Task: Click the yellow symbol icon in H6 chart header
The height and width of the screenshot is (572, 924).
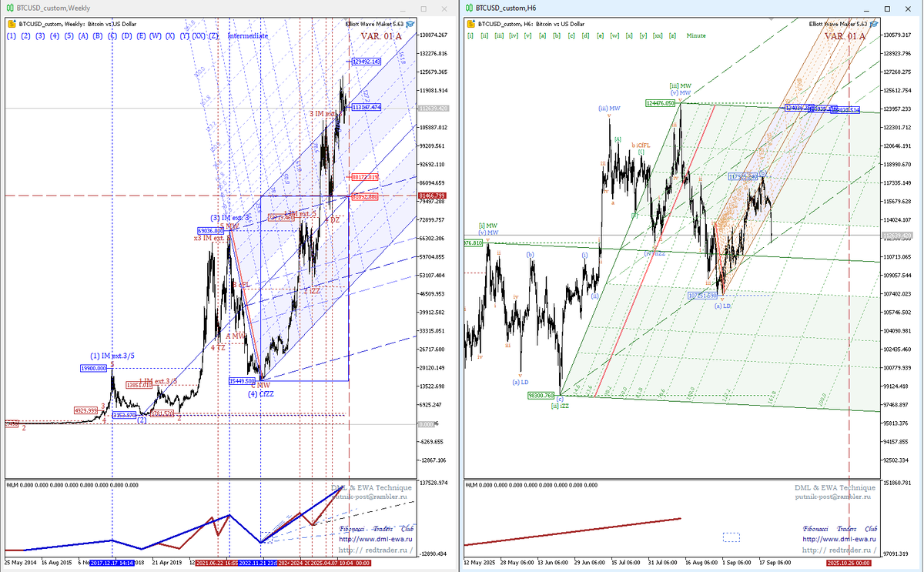Action: pyautogui.click(x=471, y=24)
